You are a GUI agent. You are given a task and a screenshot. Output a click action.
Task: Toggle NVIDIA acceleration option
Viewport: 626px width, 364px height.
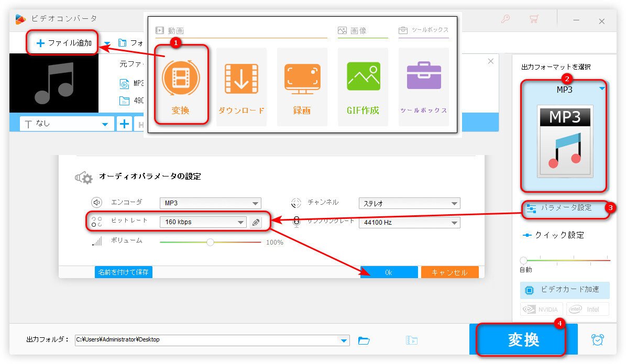point(541,309)
